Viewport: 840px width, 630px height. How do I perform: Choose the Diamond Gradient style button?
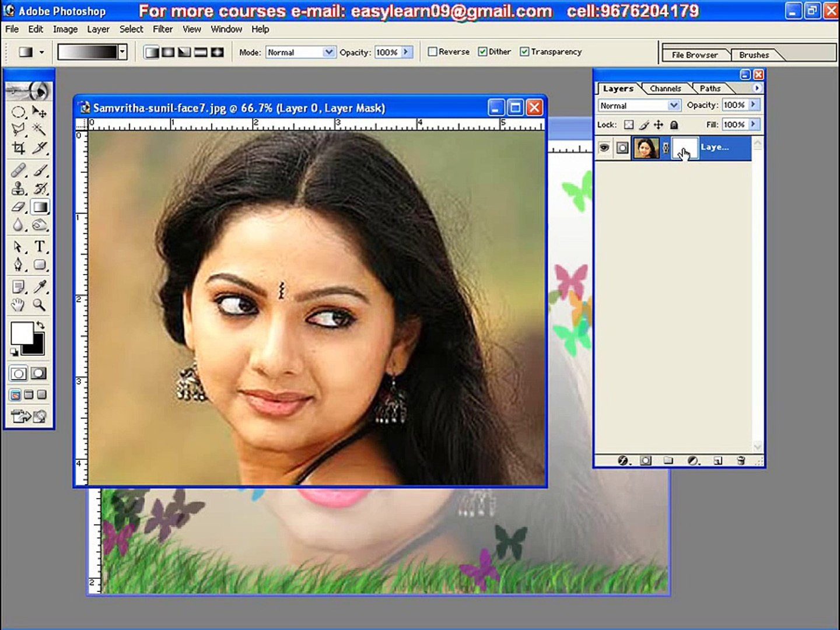click(x=217, y=52)
